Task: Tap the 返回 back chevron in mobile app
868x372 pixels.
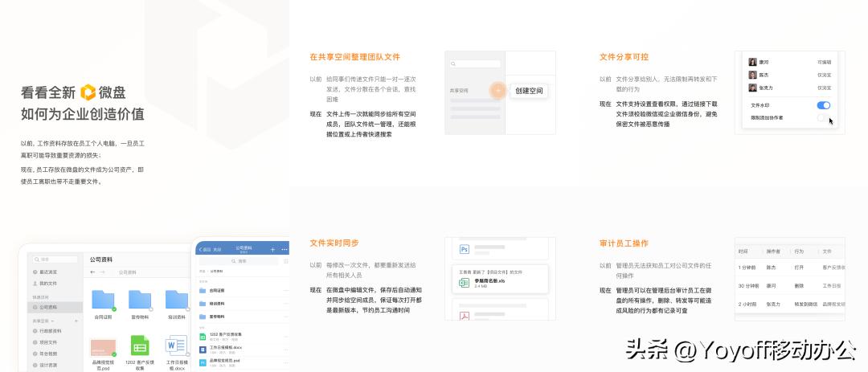Action: 201,250
